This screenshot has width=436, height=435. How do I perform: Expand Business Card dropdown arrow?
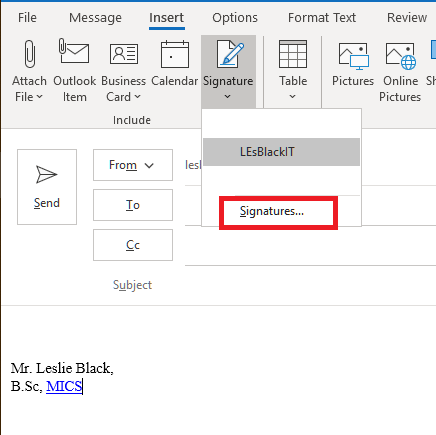point(137,97)
